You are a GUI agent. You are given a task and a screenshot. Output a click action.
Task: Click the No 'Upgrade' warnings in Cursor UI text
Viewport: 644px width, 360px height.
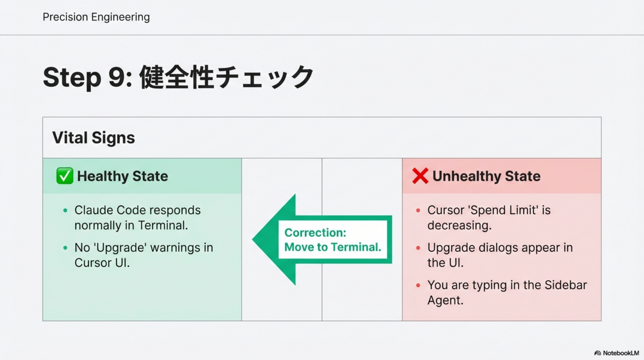(144, 255)
